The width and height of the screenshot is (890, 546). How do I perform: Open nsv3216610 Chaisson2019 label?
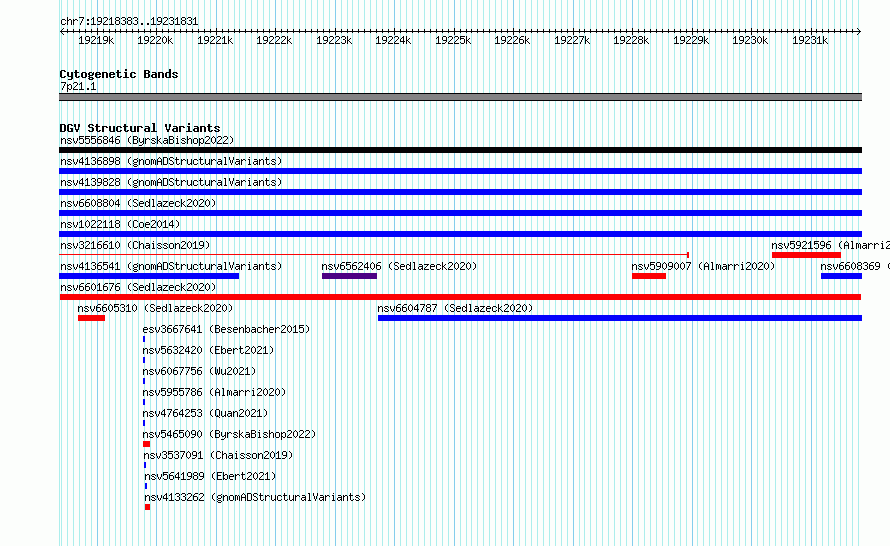tap(135, 245)
